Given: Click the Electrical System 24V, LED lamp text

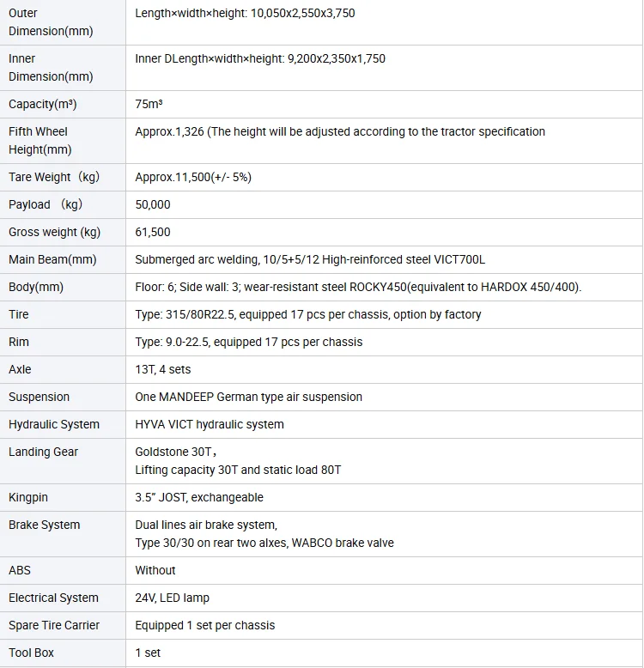Looking at the screenshot, I should (172, 598).
